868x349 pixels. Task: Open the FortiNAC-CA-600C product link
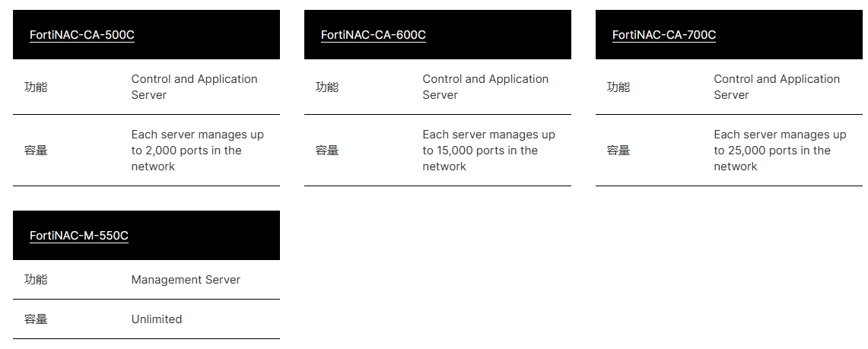373,35
